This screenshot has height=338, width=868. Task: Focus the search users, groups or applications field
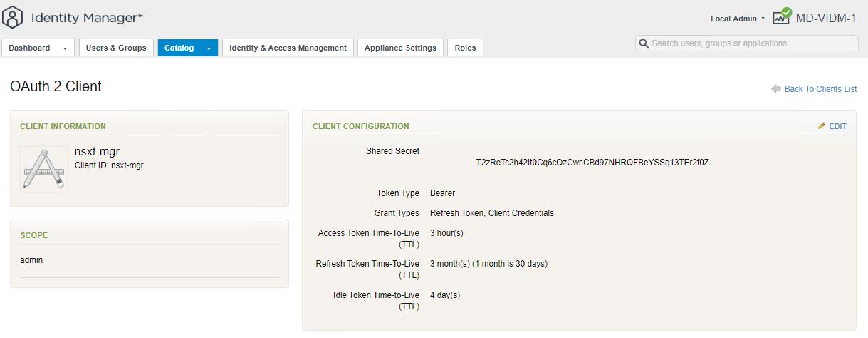pos(746,43)
